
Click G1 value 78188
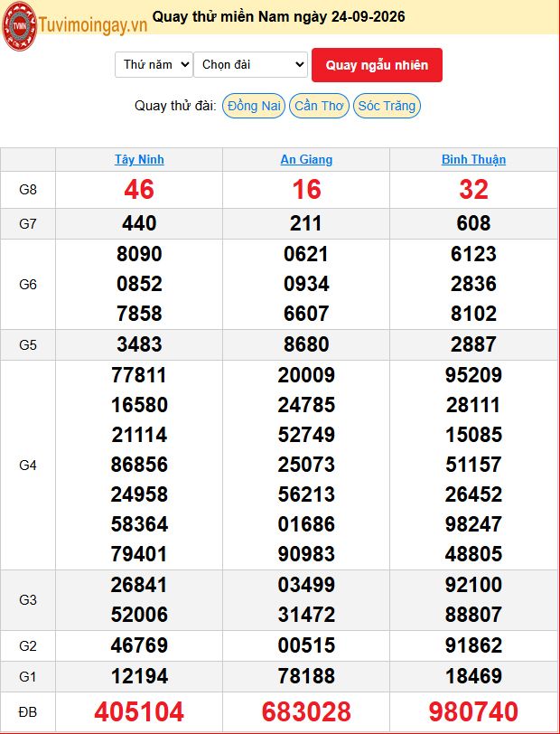click(x=306, y=676)
